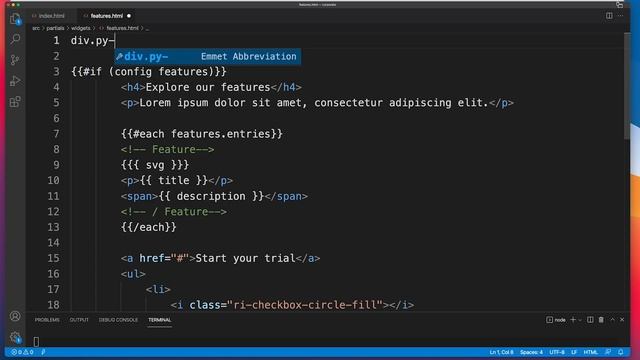Click the 'ri-checkbox-circle-fill' class value
Image resolution: width=640 pixels, height=360 pixels.
[x=305, y=305]
